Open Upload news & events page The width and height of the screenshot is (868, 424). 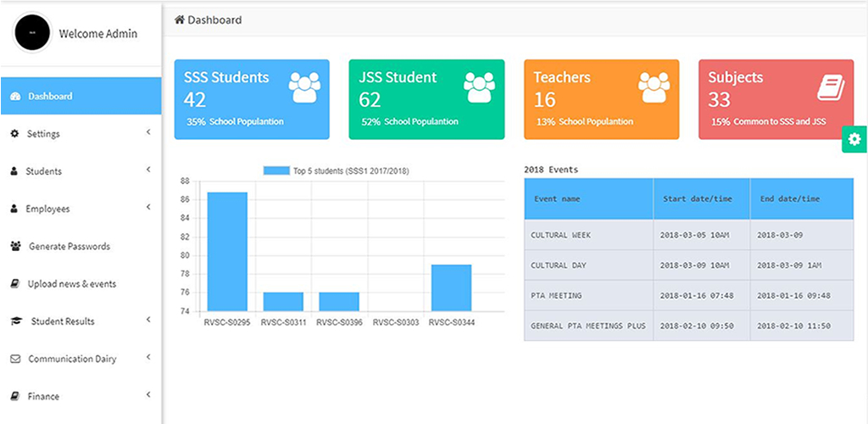tap(71, 284)
